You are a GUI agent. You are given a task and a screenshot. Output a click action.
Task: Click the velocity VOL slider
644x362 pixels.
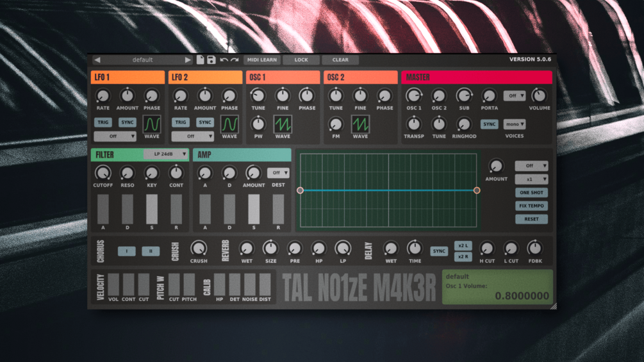coord(113,284)
